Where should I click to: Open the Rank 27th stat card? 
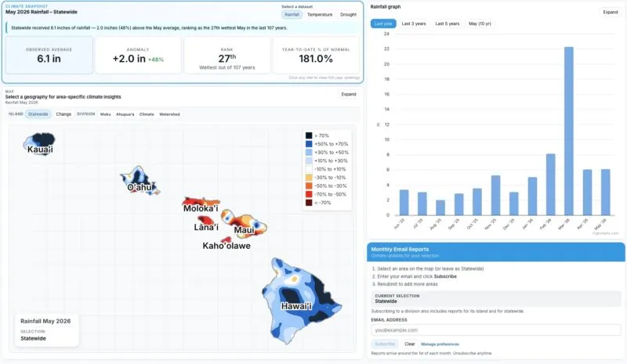(227, 55)
